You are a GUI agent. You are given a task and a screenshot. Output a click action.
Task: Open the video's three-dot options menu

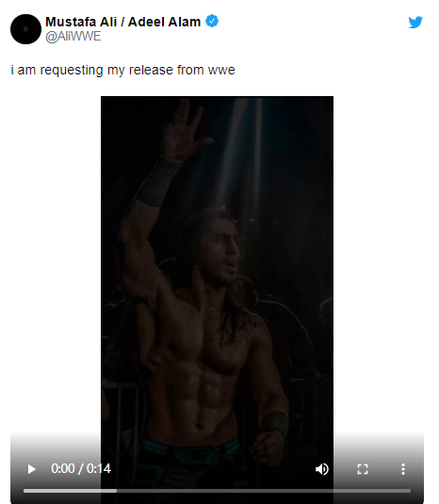click(403, 469)
